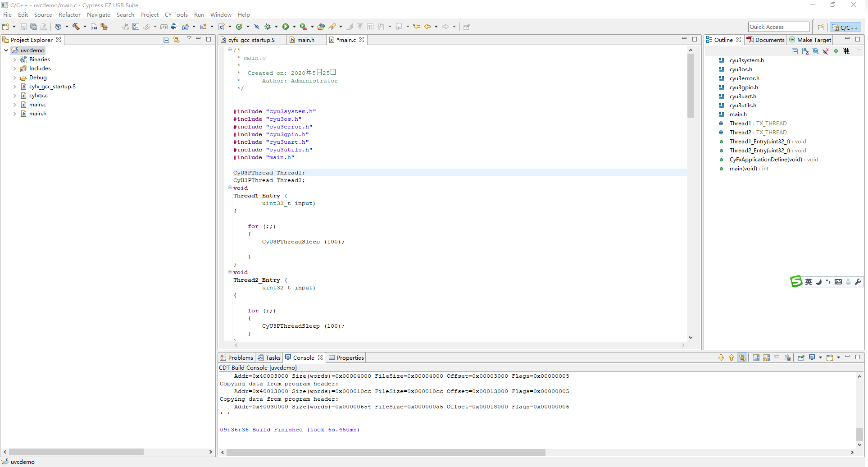868x467 pixels.
Task: Toggle alphabetical sorting in the Outline
Action: 805,51
